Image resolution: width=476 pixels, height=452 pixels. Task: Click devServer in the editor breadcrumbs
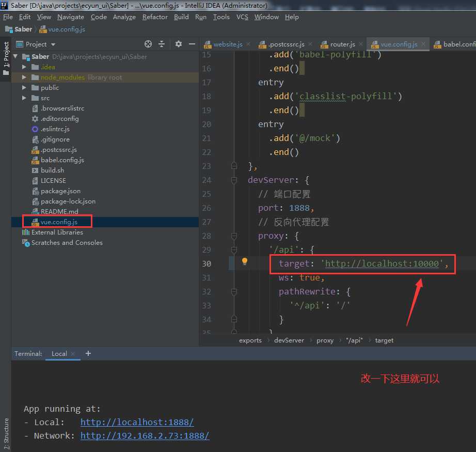(289, 340)
